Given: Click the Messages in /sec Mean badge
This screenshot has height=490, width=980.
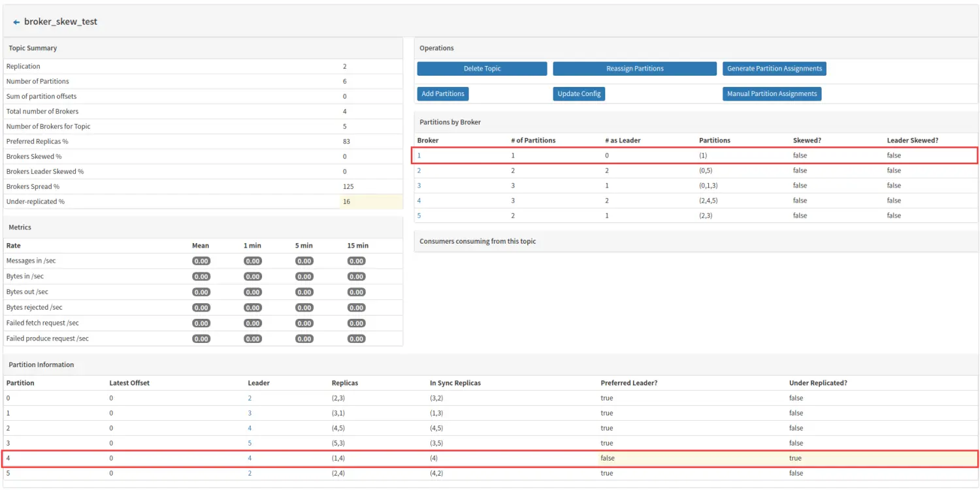Looking at the screenshot, I should pos(201,261).
